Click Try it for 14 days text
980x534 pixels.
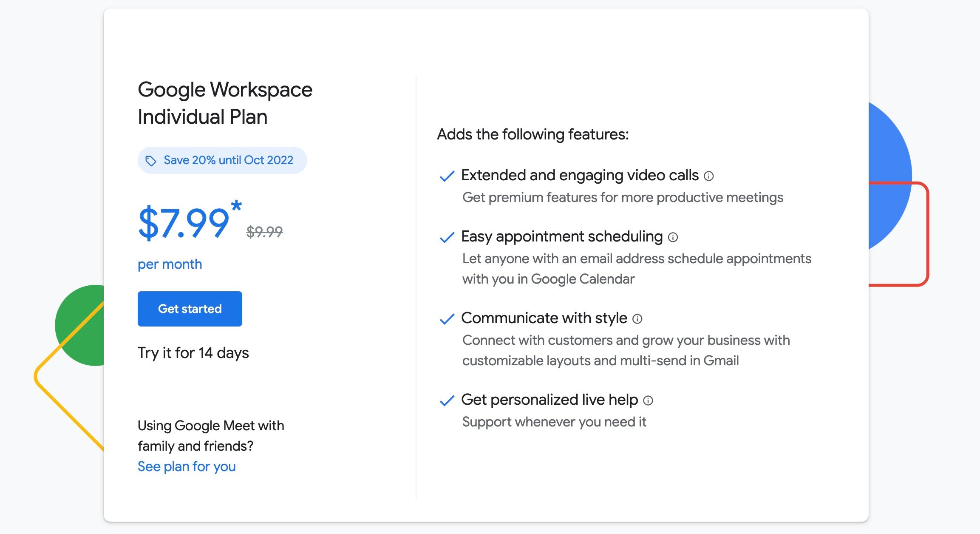(x=193, y=353)
